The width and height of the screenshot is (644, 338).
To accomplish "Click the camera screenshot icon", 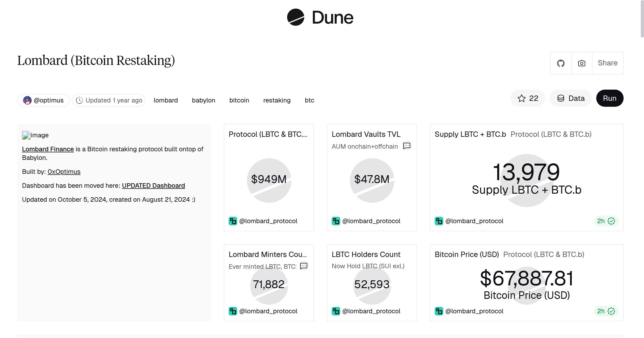I will pyautogui.click(x=581, y=63).
